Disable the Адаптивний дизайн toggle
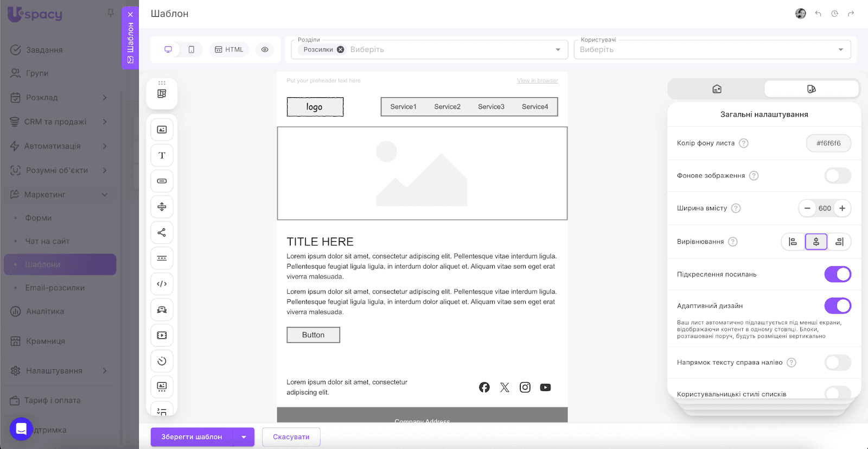The height and width of the screenshot is (449, 868). pyautogui.click(x=838, y=306)
